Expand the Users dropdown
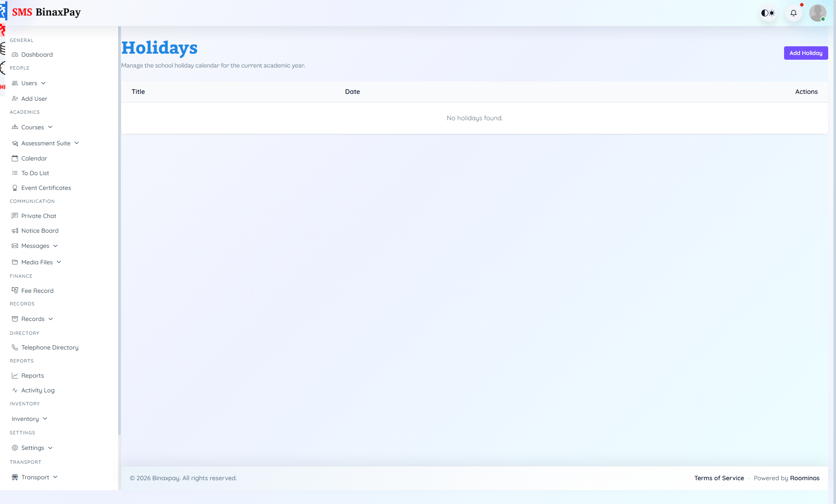The width and height of the screenshot is (836, 504). [29, 83]
